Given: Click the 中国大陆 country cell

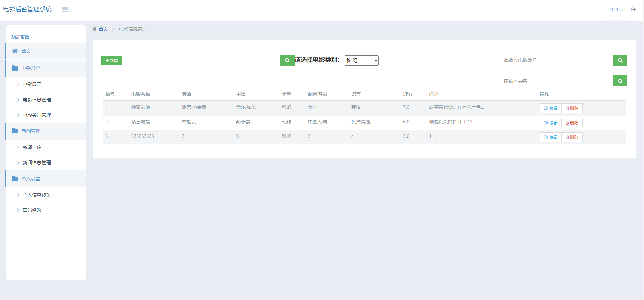Looking at the screenshot, I should tap(317, 122).
